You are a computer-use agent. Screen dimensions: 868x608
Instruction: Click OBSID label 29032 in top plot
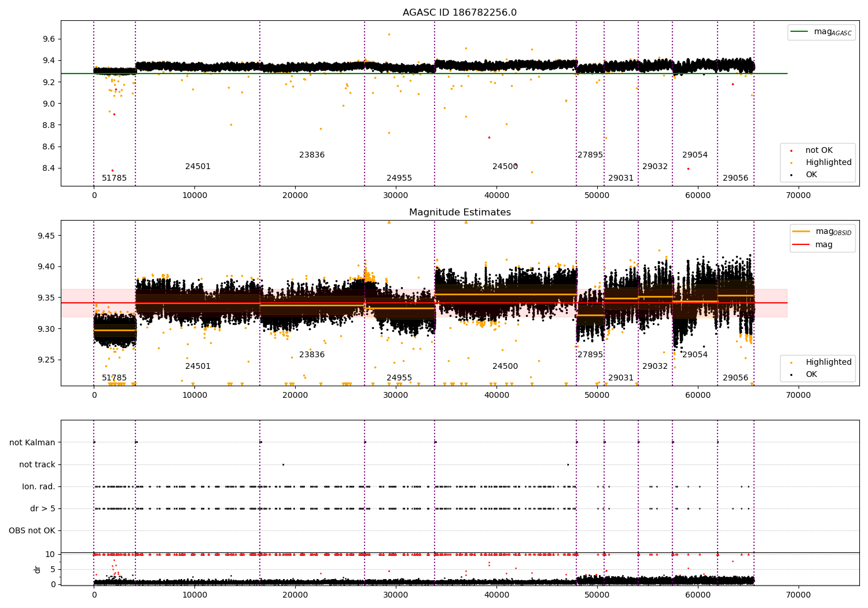[655, 167]
